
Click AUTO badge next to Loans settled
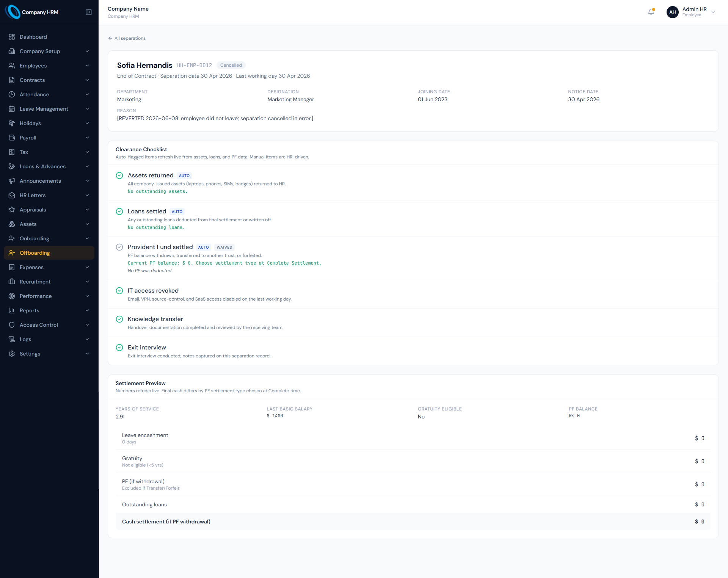click(x=177, y=212)
